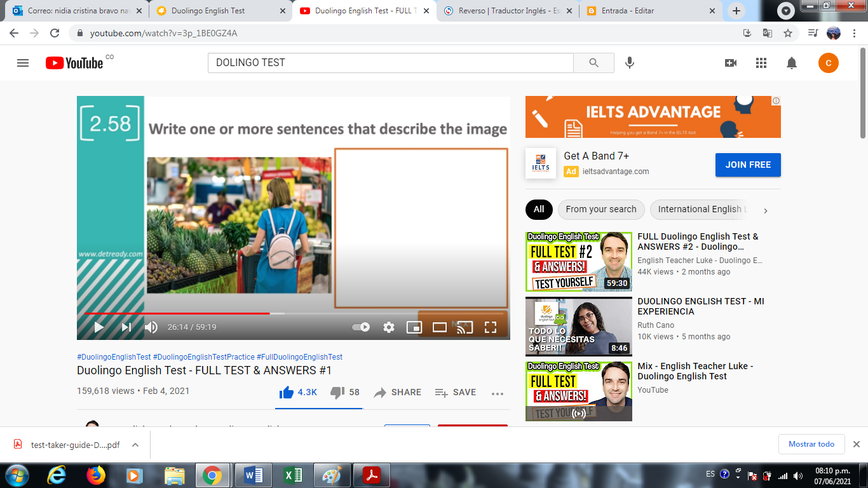Activate miniplayer mode
The width and height of the screenshot is (868, 488).
(x=414, y=327)
